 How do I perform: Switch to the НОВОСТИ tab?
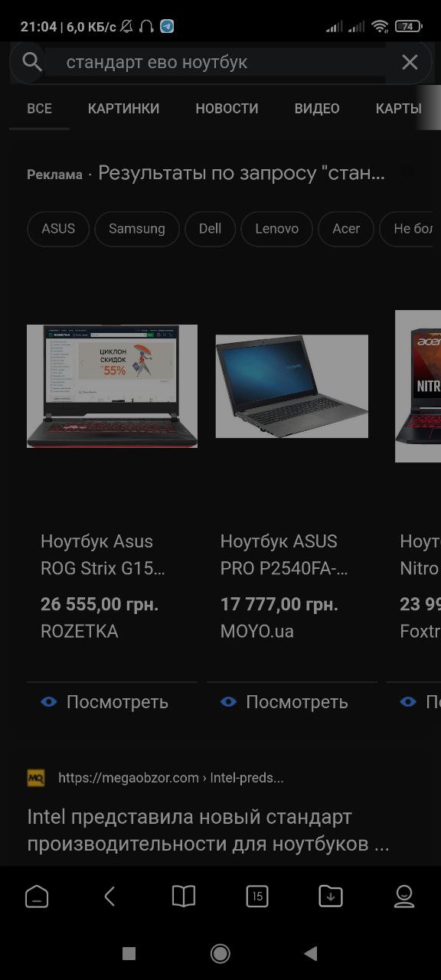[x=227, y=109]
